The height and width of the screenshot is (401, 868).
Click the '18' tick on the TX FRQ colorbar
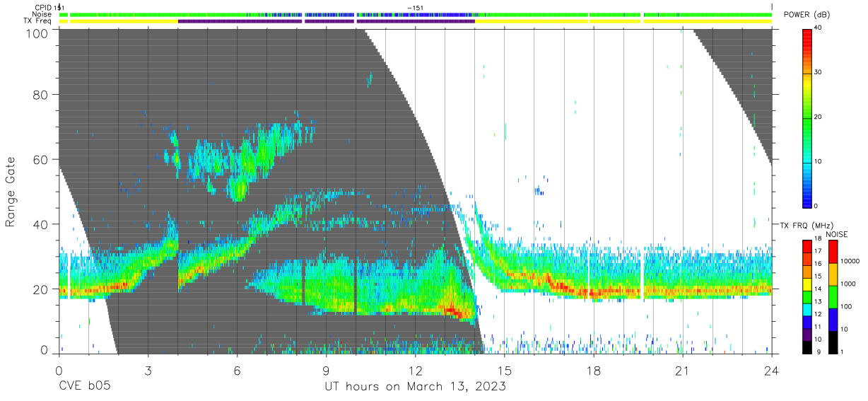tap(818, 239)
